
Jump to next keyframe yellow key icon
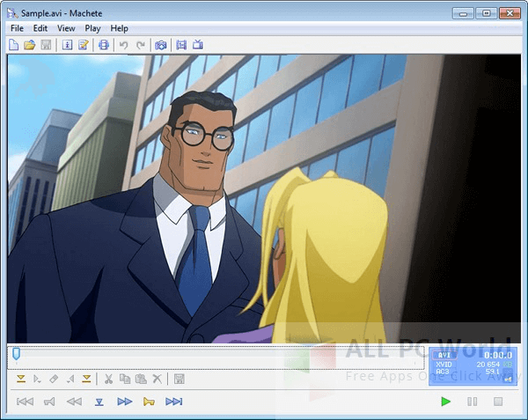point(149,402)
